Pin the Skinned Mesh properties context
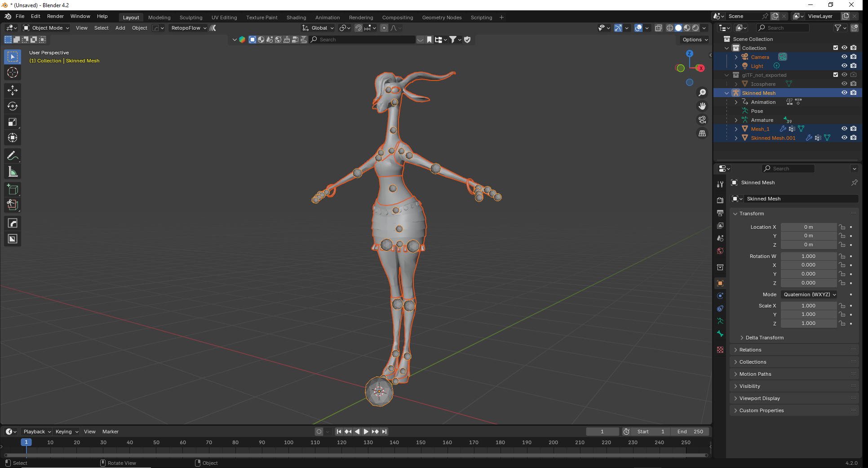868x468 pixels. click(x=854, y=183)
